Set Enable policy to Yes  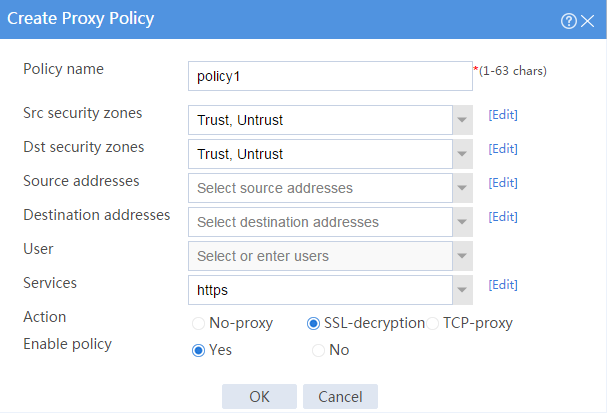pyautogui.click(x=198, y=350)
